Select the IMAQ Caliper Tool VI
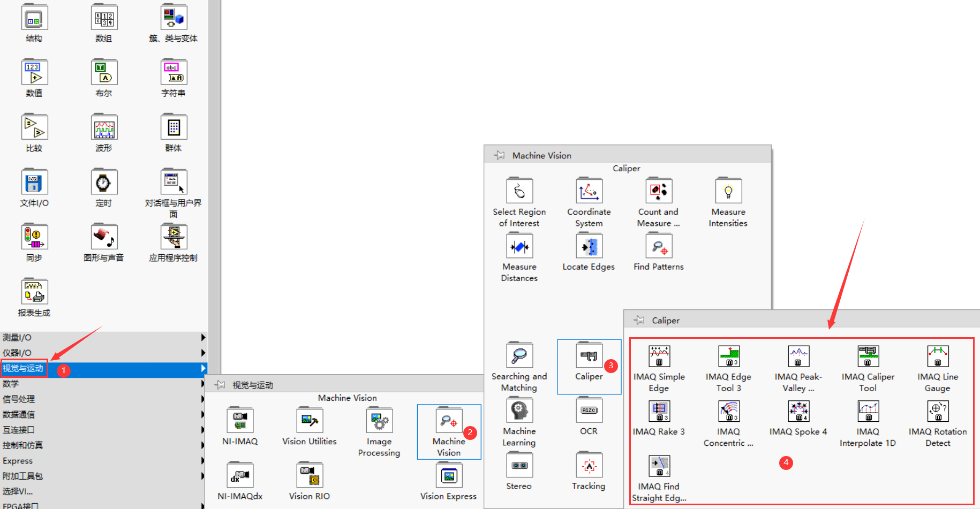 (868, 356)
